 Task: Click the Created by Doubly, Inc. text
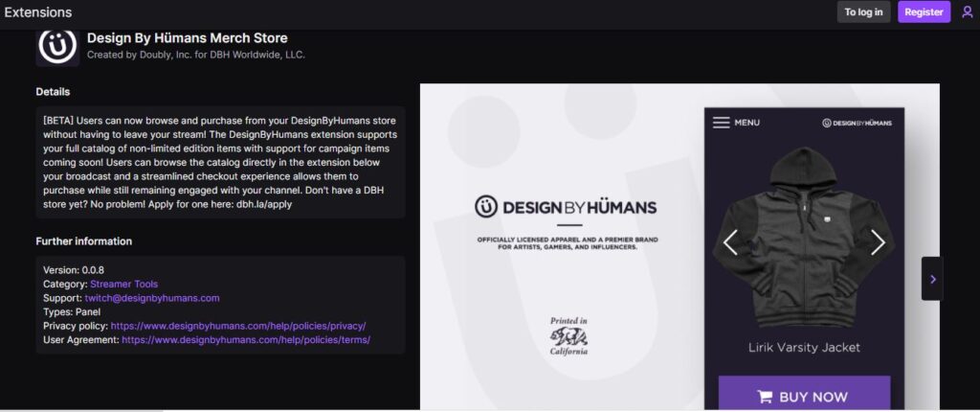pos(195,55)
